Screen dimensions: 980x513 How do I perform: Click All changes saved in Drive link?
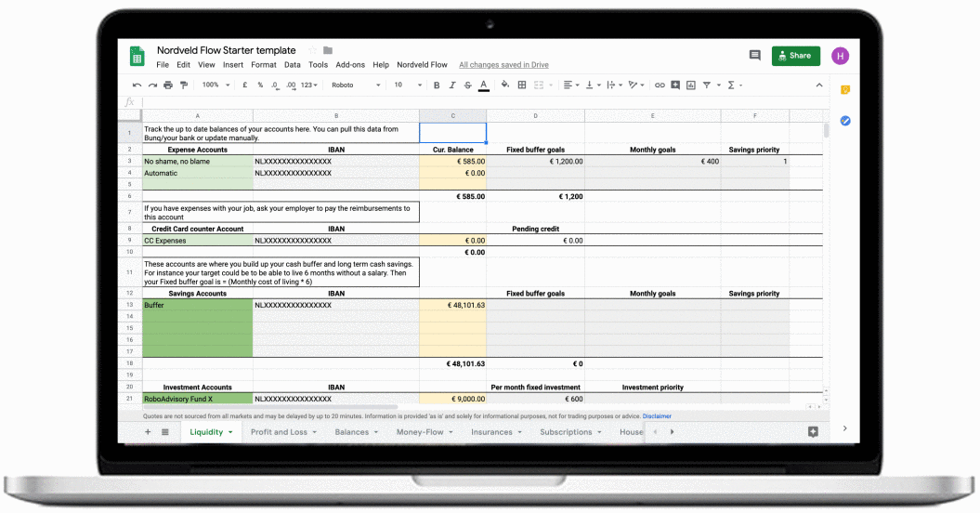tap(503, 65)
